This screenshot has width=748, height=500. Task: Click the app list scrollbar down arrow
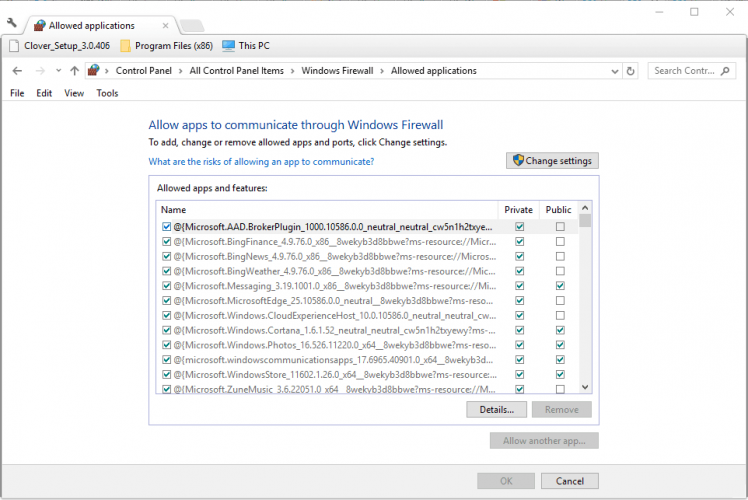tap(585, 387)
